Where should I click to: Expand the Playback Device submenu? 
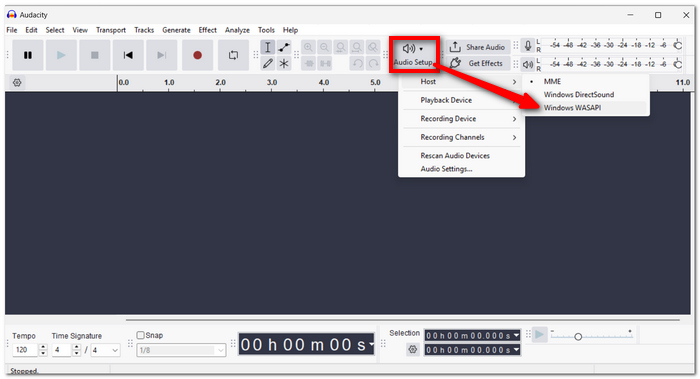[461, 100]
